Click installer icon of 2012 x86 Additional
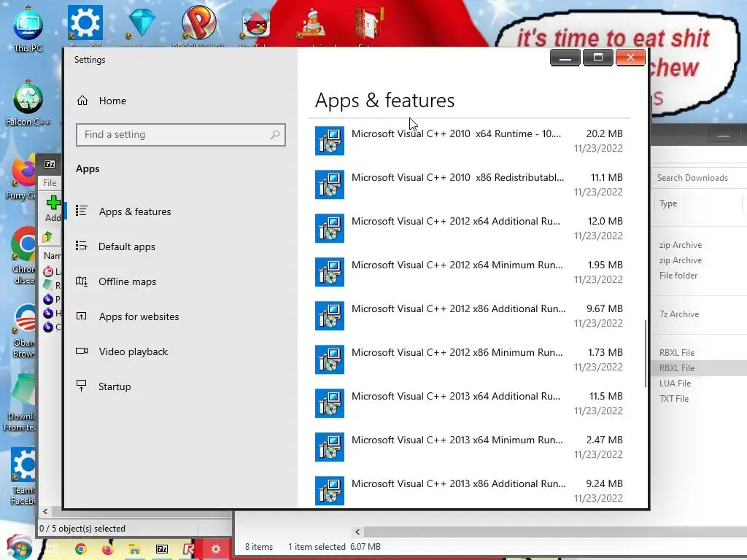Viewport: 747px width, 560px height. point(330,316)
